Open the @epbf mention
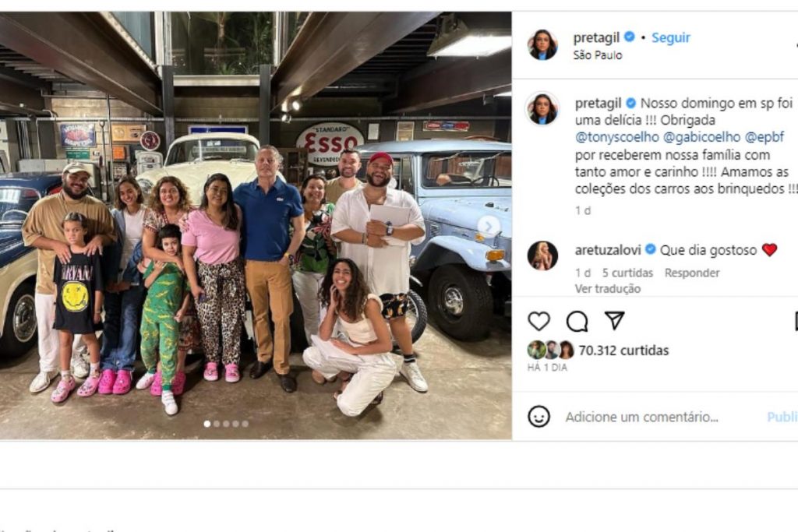 (x=764, y=137)
